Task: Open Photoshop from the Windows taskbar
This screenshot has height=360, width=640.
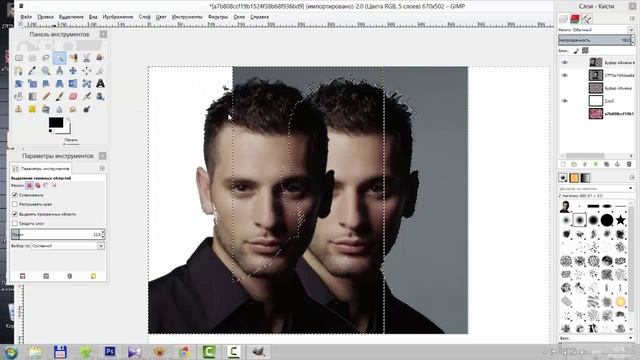Action: tap(110, 351)
